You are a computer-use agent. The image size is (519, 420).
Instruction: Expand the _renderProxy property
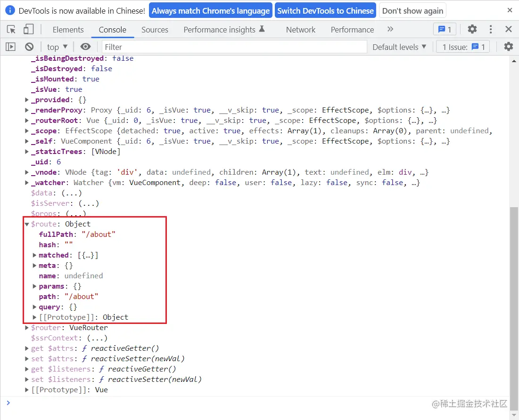(x=27, y=110)
